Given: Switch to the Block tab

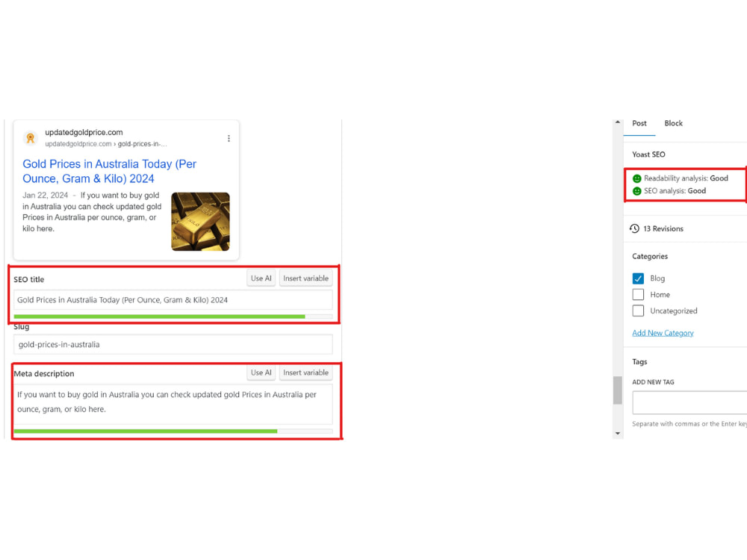Looking at the screenshot, I should (674, 123).
